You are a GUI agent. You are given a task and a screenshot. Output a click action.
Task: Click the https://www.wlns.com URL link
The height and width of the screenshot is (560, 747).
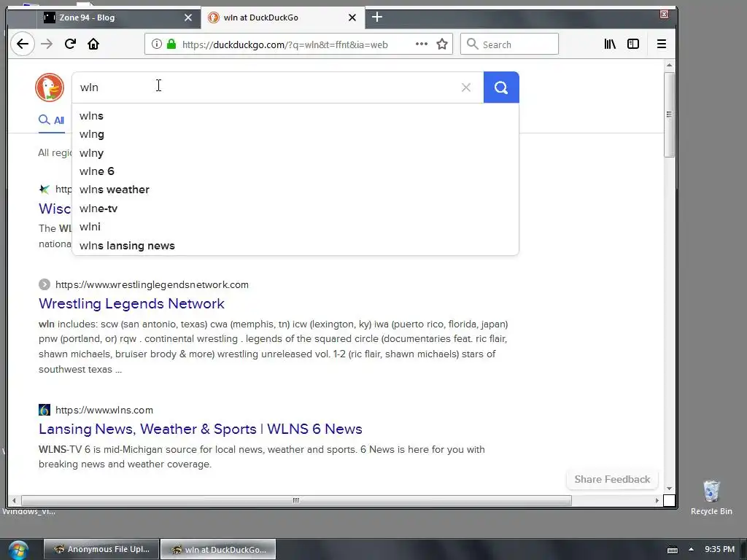click(x=104, y=410)
